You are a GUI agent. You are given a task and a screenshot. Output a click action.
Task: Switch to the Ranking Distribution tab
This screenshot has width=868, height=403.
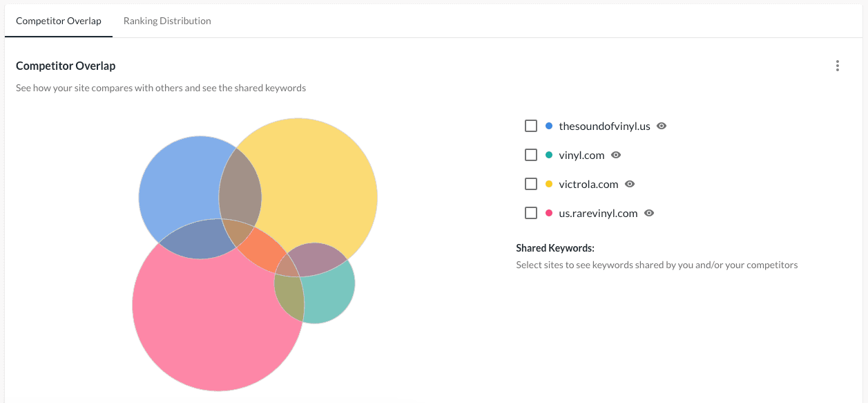(x=166, y=21)
